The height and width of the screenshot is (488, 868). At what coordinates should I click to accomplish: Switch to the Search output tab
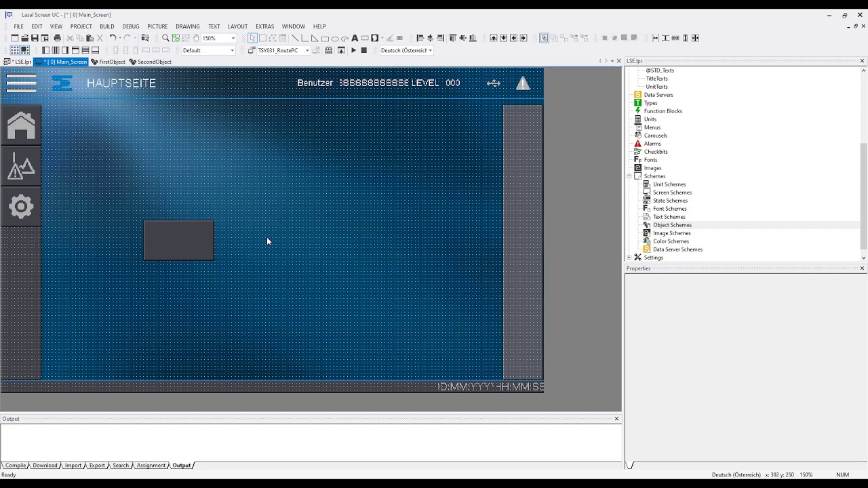click(x=121, y=466)
